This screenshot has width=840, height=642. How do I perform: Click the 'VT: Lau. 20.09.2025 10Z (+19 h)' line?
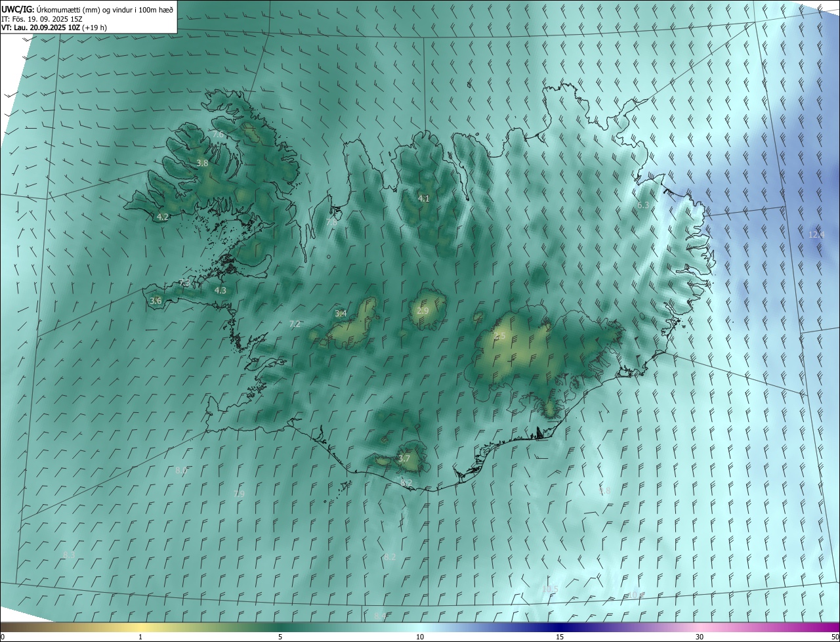[x=54, y=28]
